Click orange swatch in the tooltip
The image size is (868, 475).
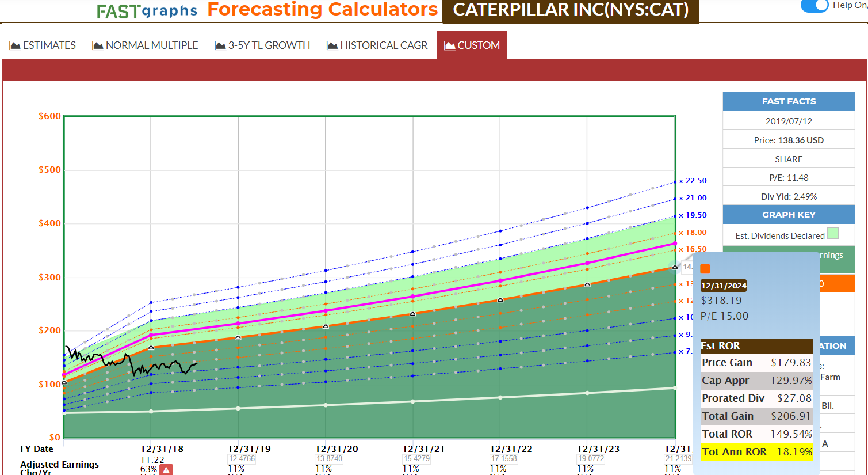pyautogui.click(x=705, y=269)
